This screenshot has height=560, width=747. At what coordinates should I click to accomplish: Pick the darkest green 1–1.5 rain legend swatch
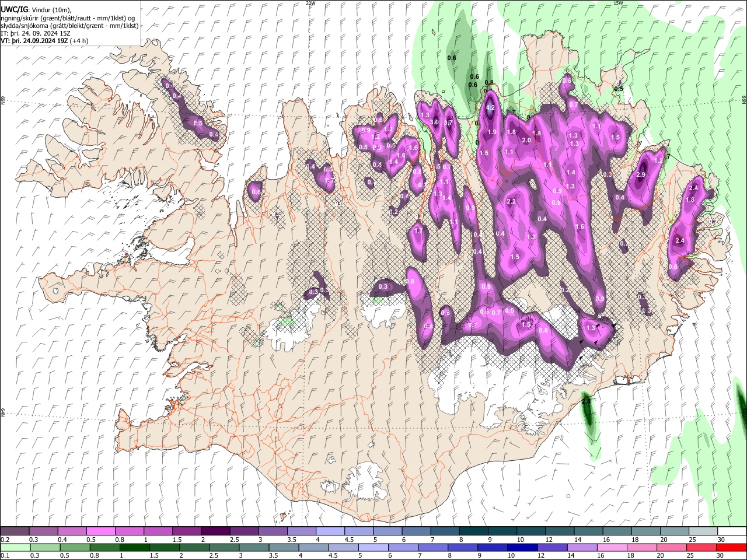click(135, 547)
